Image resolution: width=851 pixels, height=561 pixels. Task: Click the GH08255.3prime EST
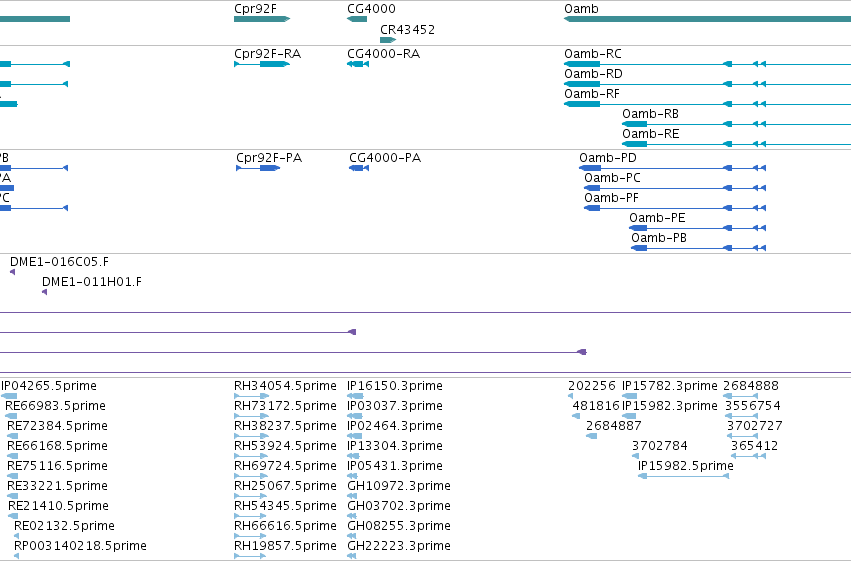click(352, 537)
